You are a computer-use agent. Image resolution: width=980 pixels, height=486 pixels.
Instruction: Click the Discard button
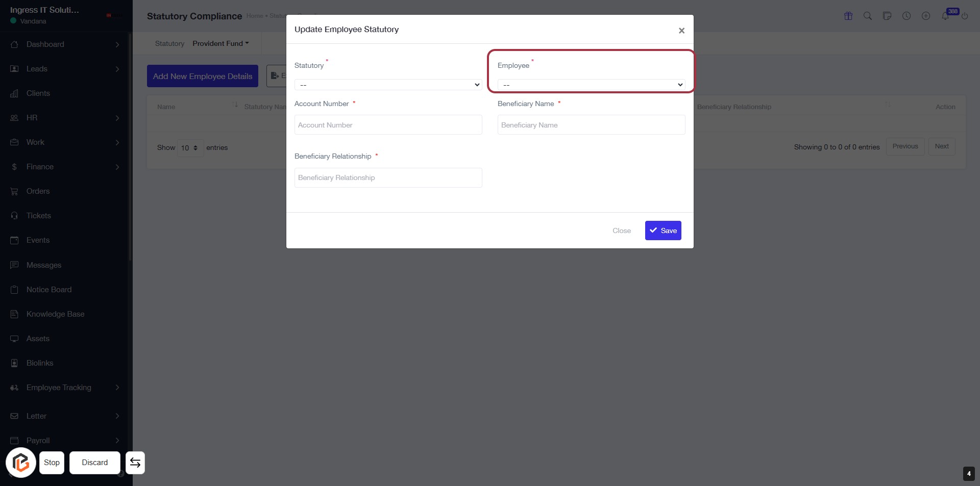95,463
